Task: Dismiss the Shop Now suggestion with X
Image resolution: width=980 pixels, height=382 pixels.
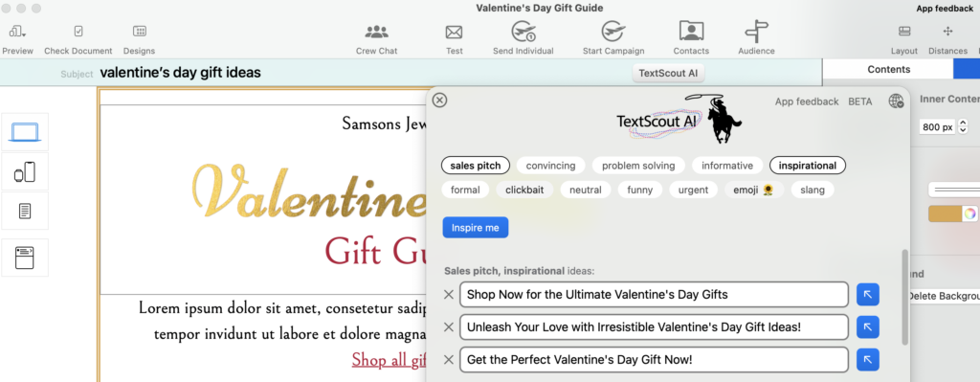Action: pos(449,295)
